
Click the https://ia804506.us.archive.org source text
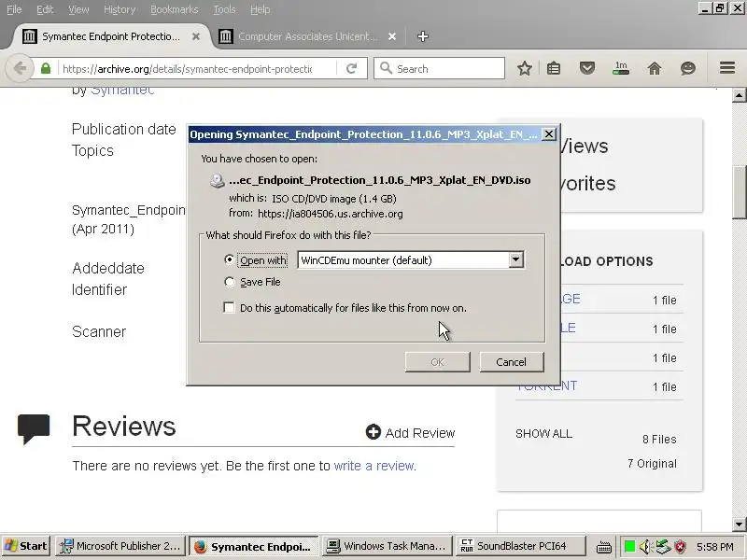331,214
